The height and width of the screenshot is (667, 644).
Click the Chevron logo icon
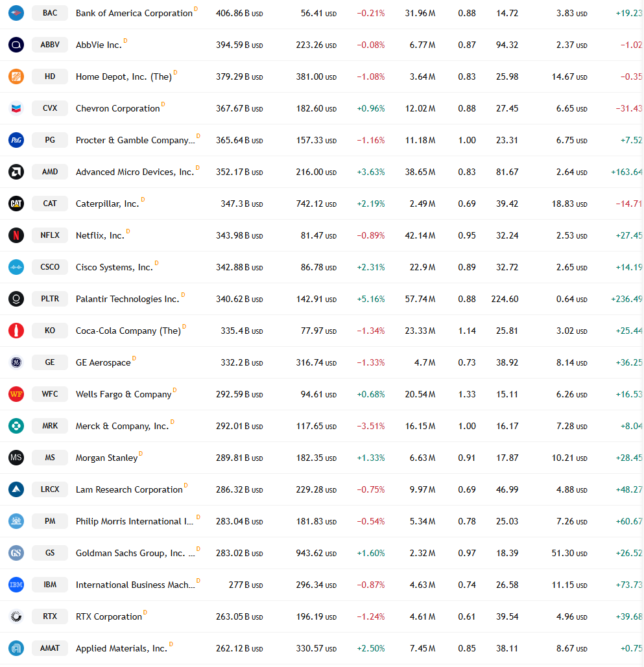pyautogui.click(x=16, y=108)
